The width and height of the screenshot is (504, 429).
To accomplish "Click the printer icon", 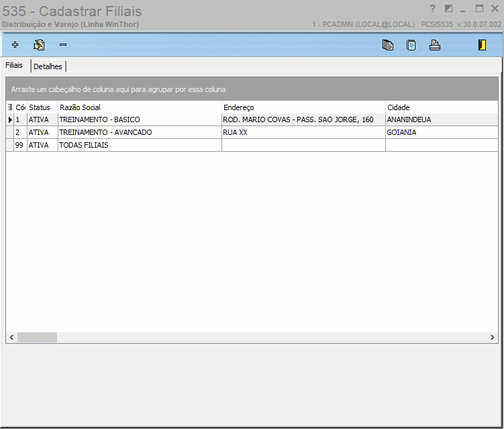I will pyautogui.click(x=435, y=45).
